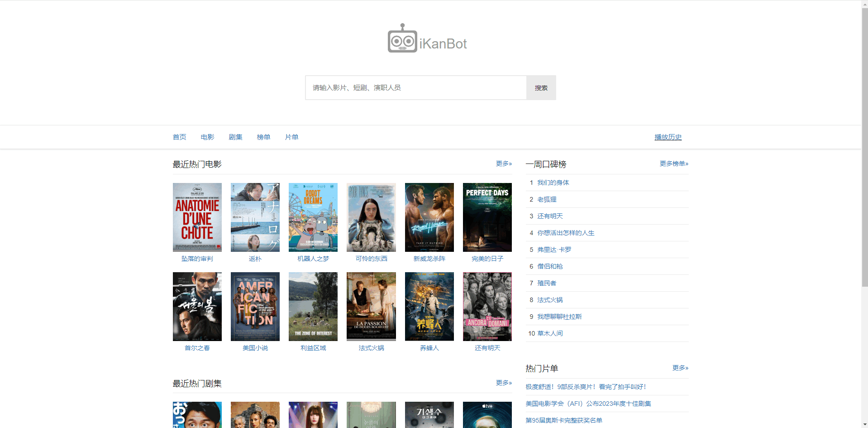Open the 片单 nav tab

(x=291, y=137)
